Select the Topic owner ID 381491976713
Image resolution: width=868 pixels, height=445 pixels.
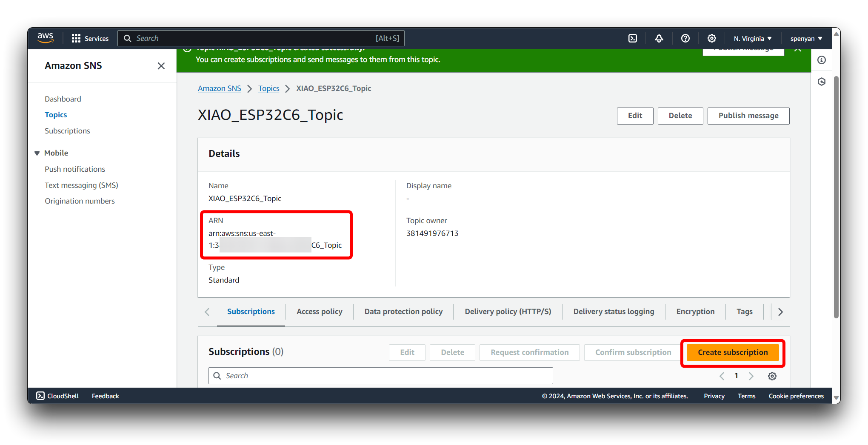point(432,233)
